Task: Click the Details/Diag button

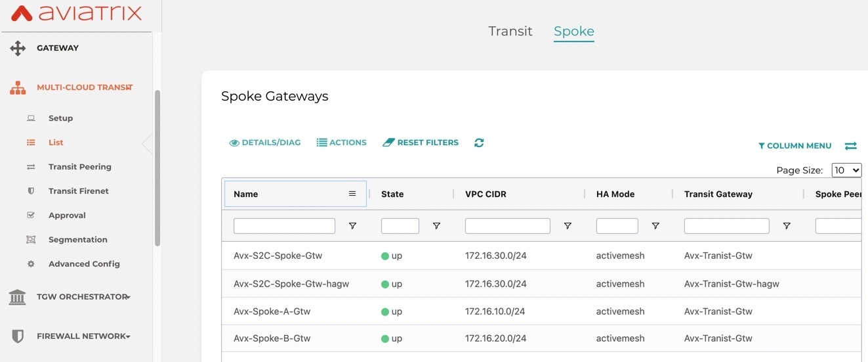Action: click(x=265, y=143)
